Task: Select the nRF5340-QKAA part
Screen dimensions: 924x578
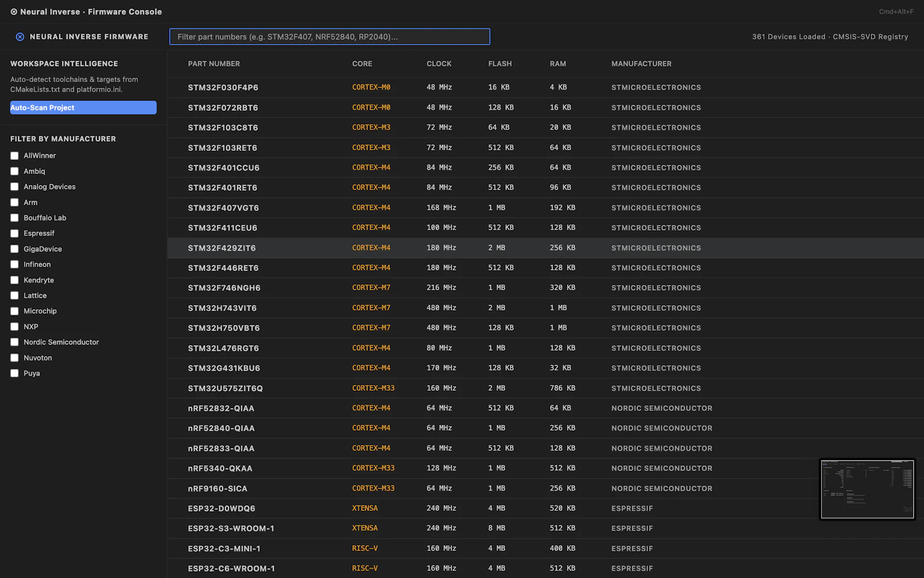Action: [546, 468]
